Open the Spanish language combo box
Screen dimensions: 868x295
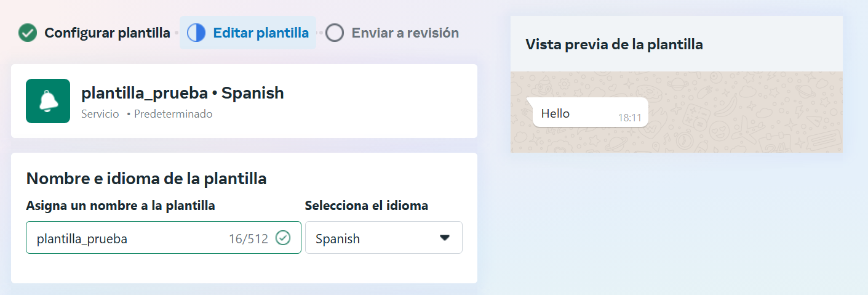[383, 238]
